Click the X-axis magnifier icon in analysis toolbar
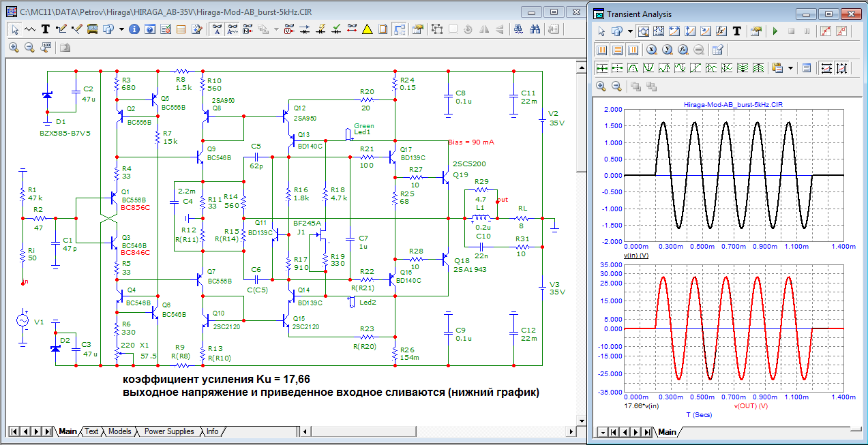868x445 pixels. tap(651, 50)
